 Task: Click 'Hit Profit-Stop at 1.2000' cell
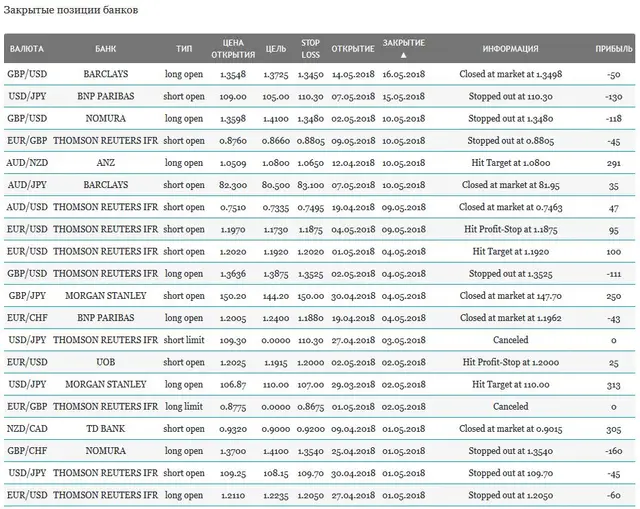[511, 362]
